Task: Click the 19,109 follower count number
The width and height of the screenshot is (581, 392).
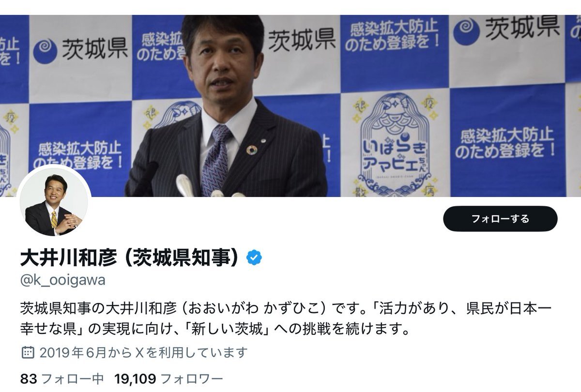Action: tap(135, 378)
